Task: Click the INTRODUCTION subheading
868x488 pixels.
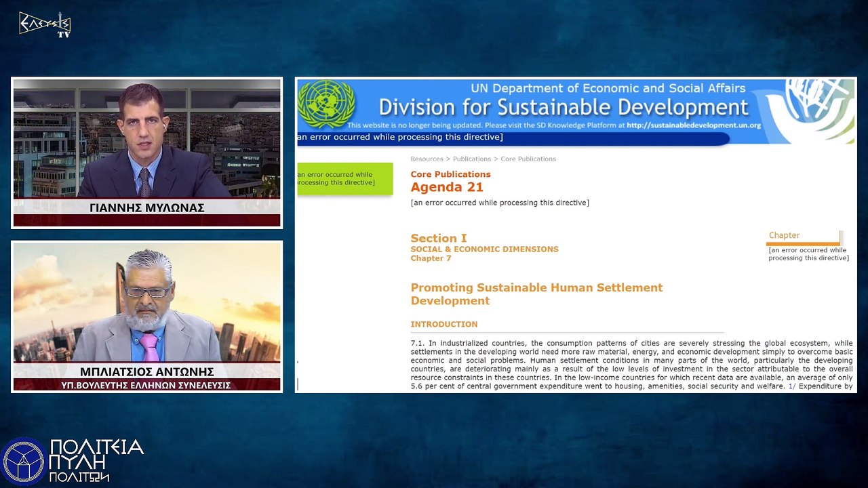Action: 443,324
